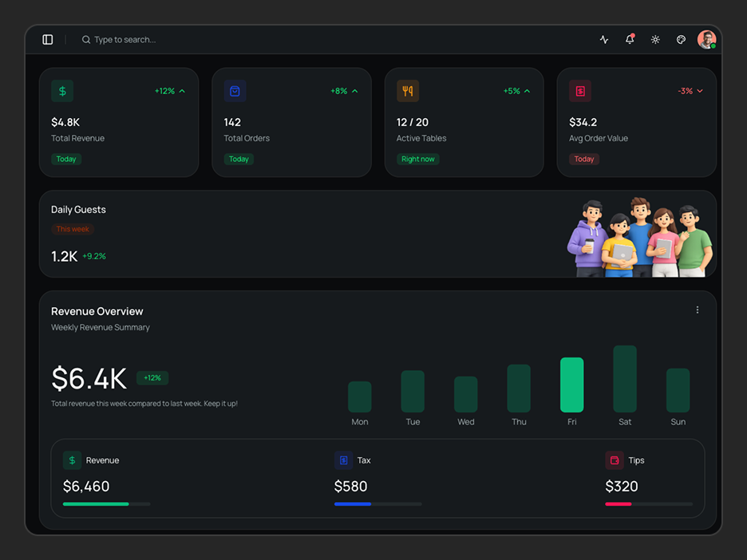The image size is (747, 560).
Task: Toggle light mode sun icon
Action: tap(655, 40)
